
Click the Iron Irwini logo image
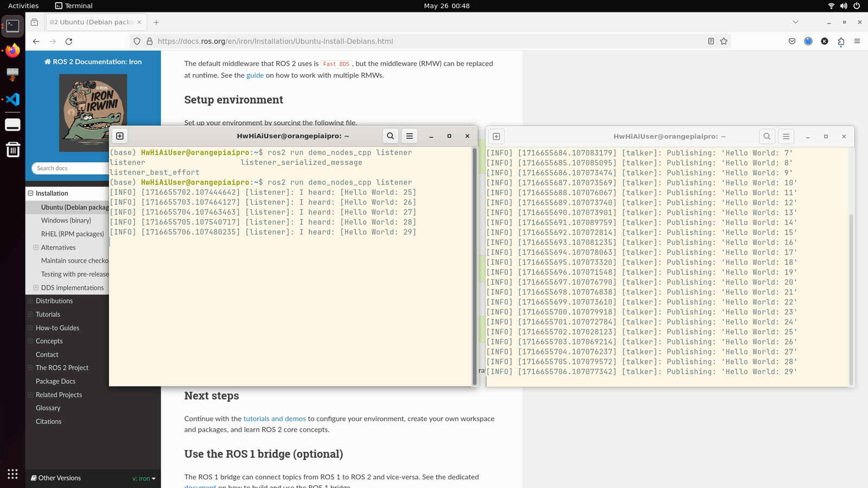93,113
